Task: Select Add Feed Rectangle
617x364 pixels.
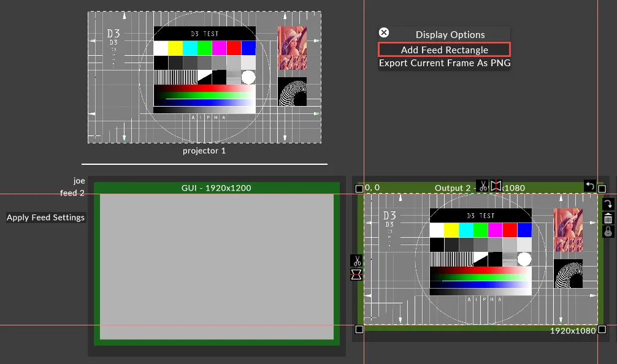Action: click(443, 50)
